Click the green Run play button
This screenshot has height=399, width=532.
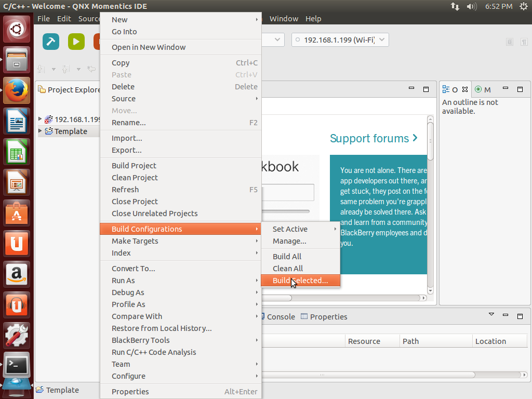coord(76,42)
